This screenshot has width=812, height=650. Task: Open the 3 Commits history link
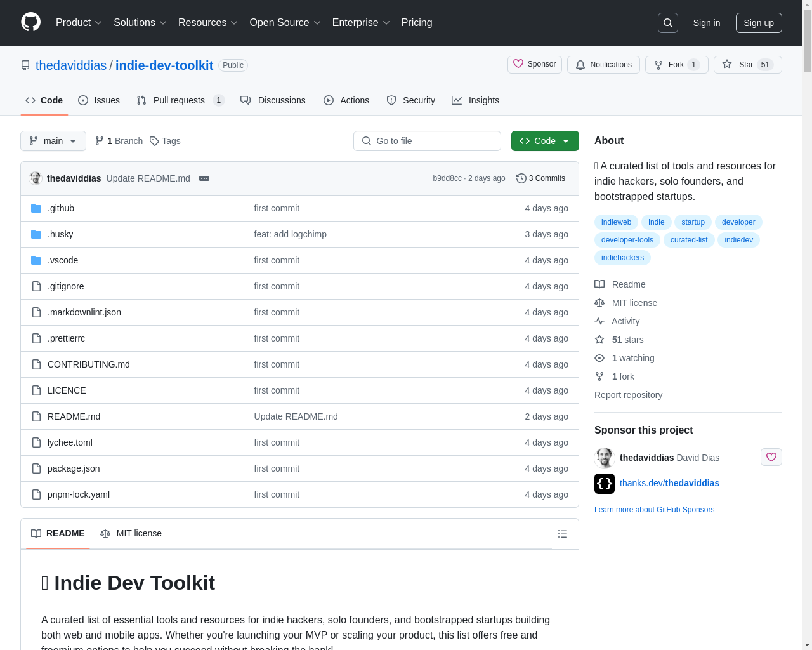pyautogui.click(x=541, y=178)
